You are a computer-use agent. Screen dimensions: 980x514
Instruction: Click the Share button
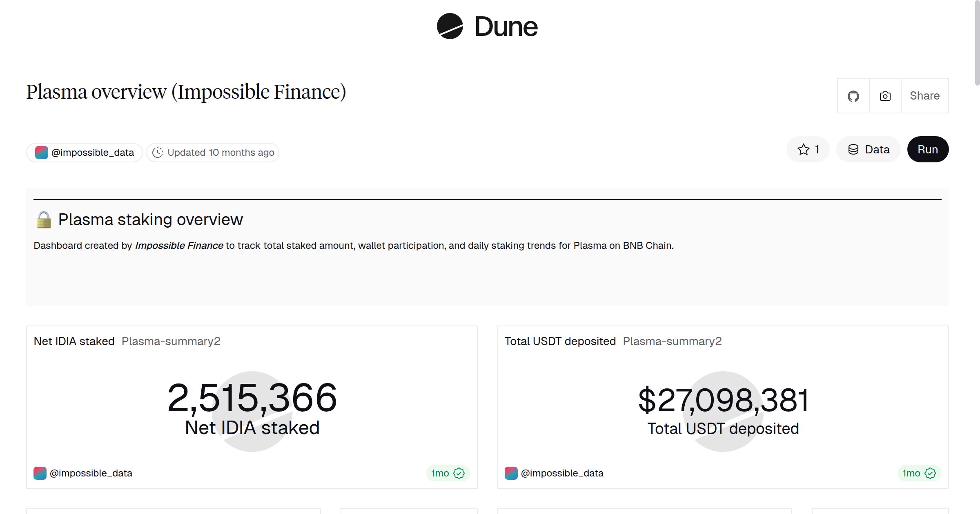(924, 95)
